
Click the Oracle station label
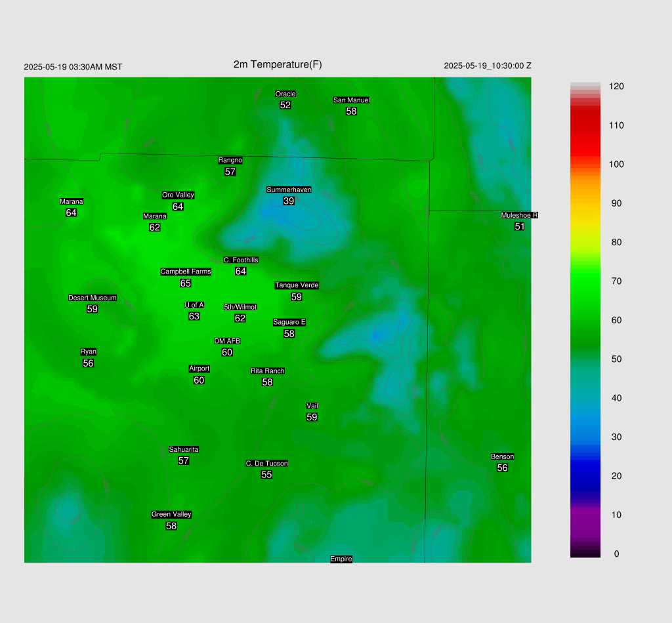click(x=285, y=94)
